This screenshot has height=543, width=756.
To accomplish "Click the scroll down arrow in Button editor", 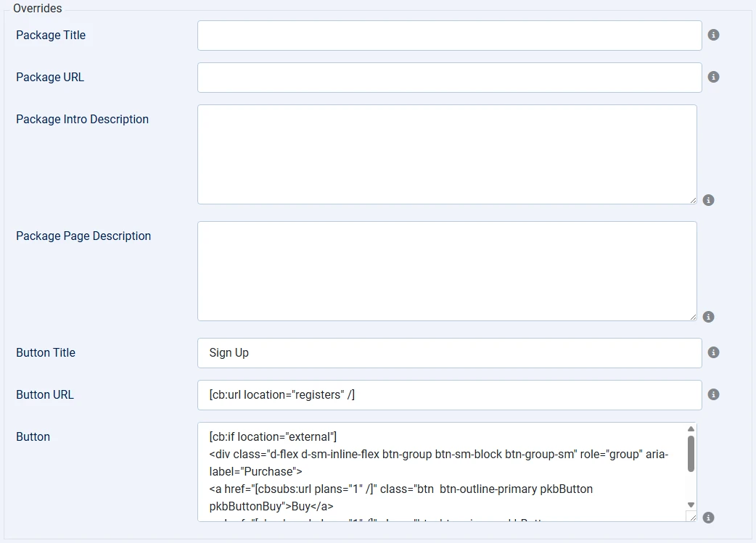I will coord(691,503).
